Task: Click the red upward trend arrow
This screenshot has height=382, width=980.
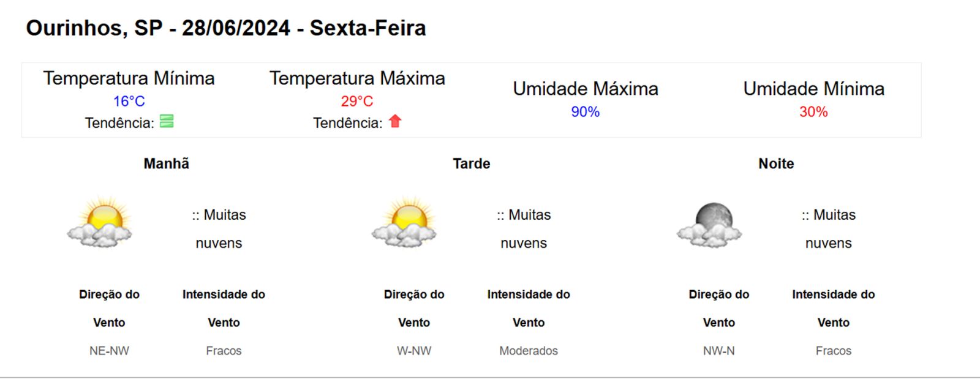Action: point(395,121)
